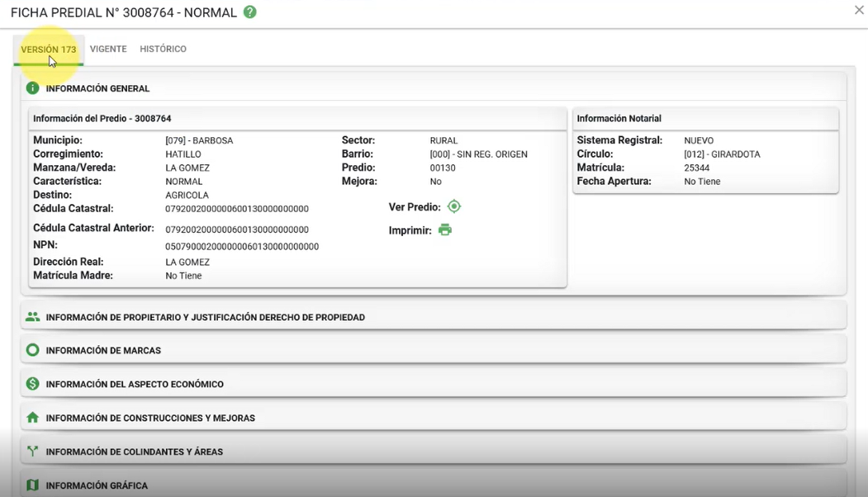This screenshot has height=497, width=868.
Task: Click the green Imprimir printer icon
Action: click(x=445, y=230)
